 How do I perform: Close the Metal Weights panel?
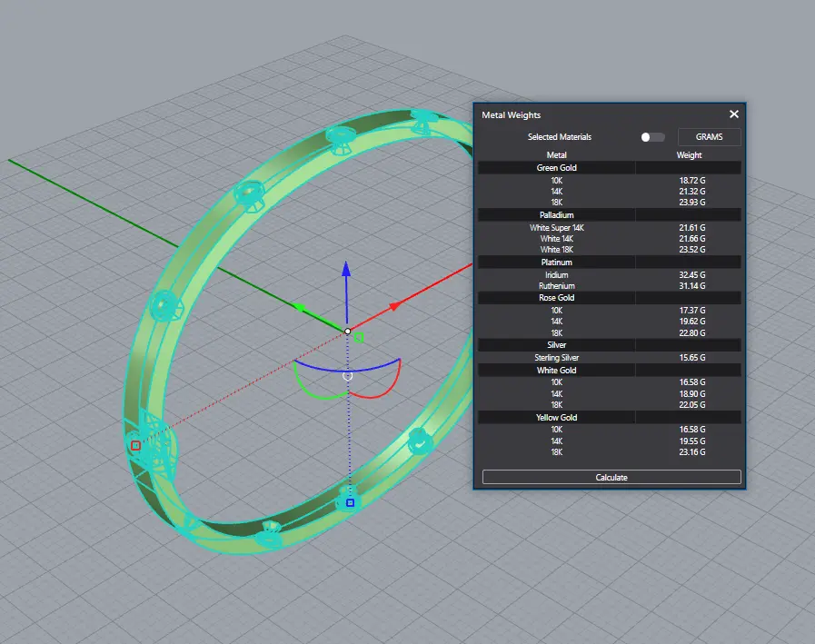click(x=734, y=114)
